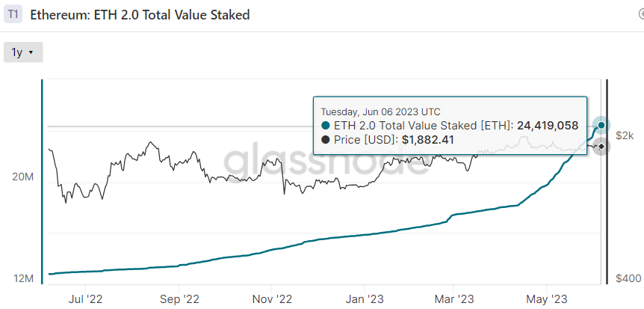Click the Nov '22 x-axis label
The height and width of the screenshot is (309, 644).
coord(272,298)
